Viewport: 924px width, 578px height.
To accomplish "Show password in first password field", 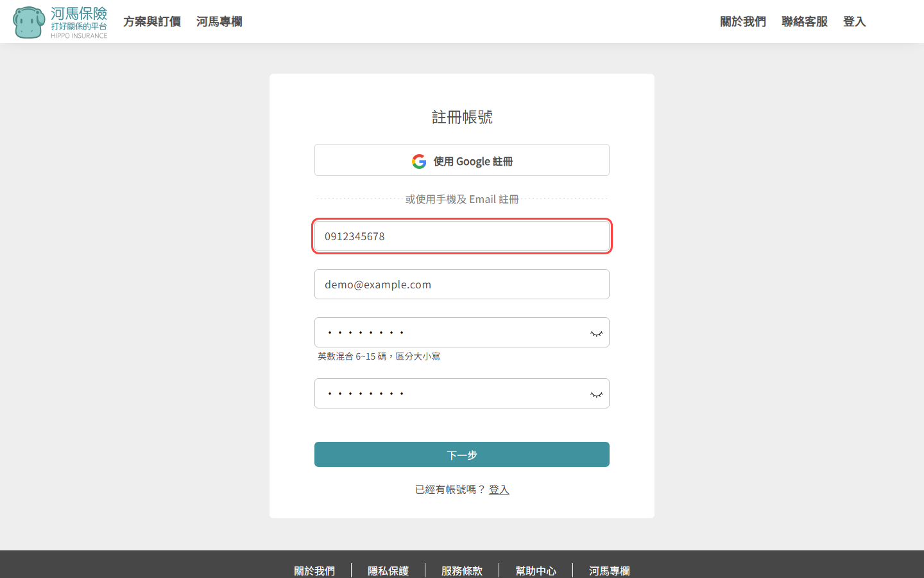I will [x=596, y=333].
